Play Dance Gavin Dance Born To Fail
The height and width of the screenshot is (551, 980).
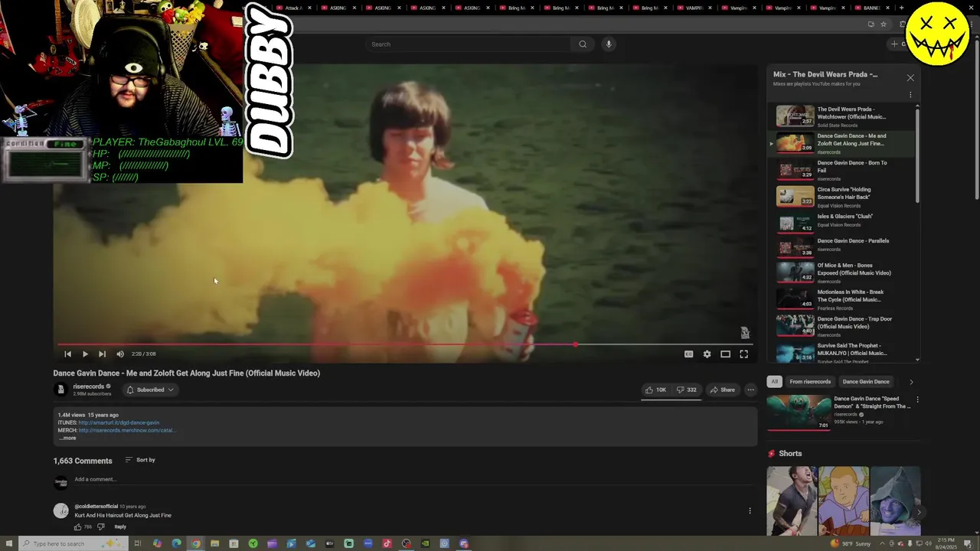point(842,170)
